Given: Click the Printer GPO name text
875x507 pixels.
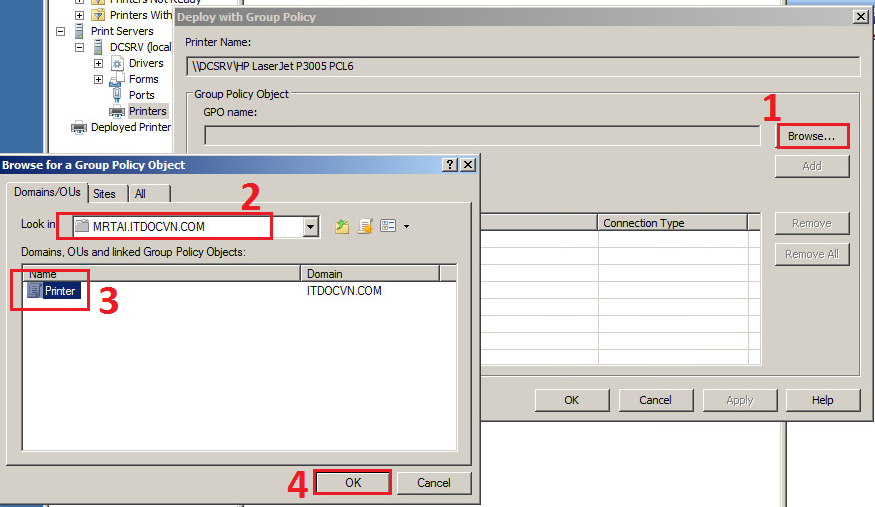Looking at the screenshot, I should (x=60, y=291).
